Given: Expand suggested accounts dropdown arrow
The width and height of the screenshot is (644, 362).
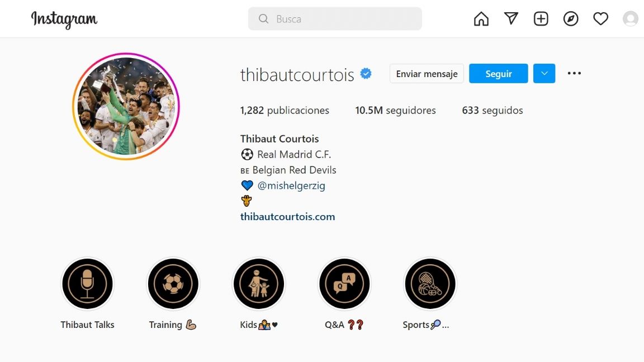Looking at the screenshot, I should 544,74.
